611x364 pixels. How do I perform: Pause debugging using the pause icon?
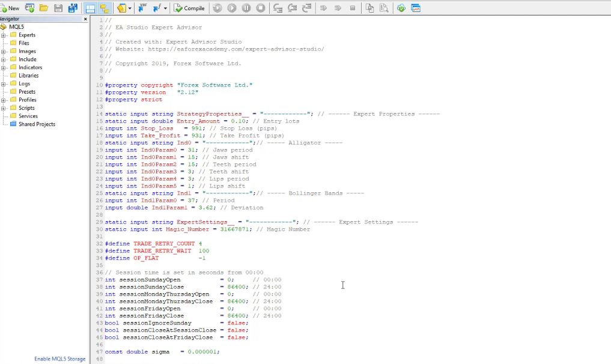(246, 8)
